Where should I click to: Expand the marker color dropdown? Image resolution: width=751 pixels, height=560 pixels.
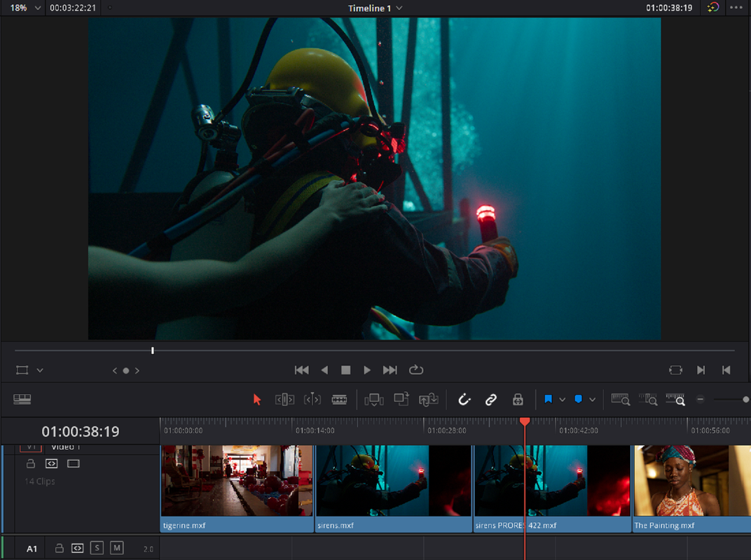pyautogui.click(x=593, y=400)
